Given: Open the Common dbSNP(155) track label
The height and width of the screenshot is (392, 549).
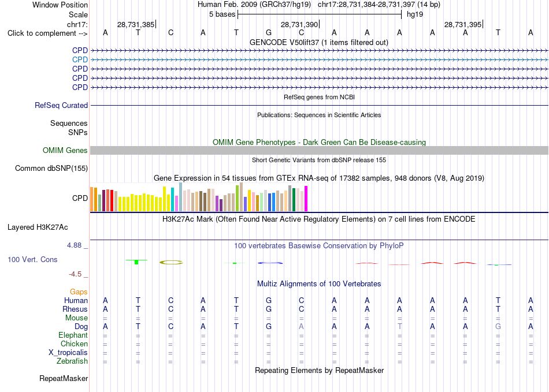Looking at the screenshot, I should 51,168.
